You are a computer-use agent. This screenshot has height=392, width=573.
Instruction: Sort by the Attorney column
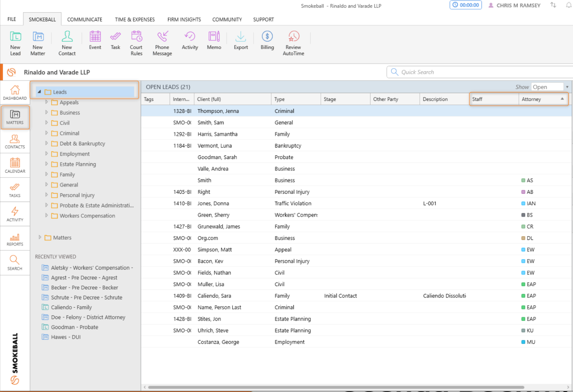[x=543, y=99]
